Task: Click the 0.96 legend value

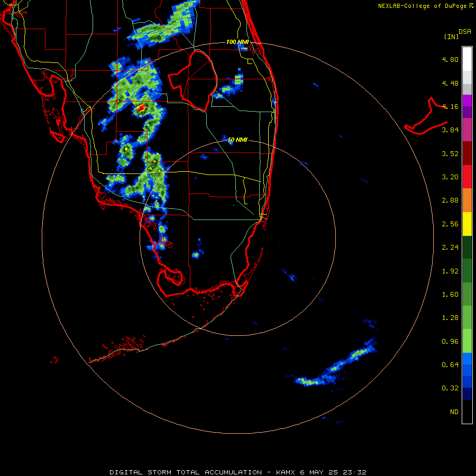Action: pyautogui.click(x=450, y=342)
